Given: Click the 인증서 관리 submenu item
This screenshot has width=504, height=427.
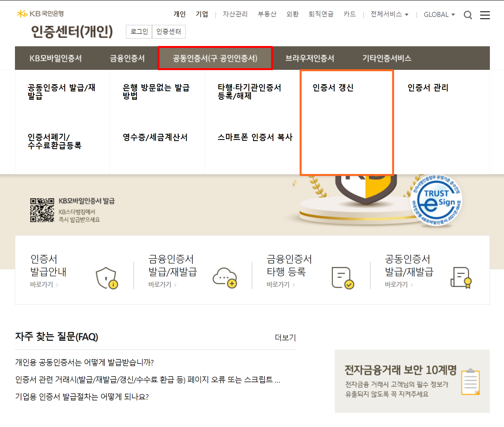Looking at the screenshot, I should point(428,88).
